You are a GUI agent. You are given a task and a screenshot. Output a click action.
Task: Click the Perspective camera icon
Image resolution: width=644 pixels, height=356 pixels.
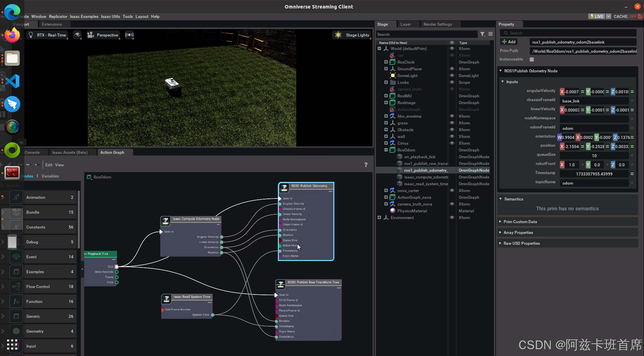tap(90, 35)
